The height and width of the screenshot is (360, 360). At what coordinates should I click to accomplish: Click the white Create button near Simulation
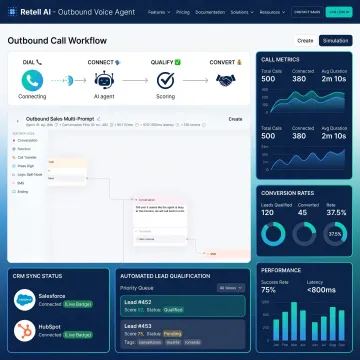pos(305,41)
